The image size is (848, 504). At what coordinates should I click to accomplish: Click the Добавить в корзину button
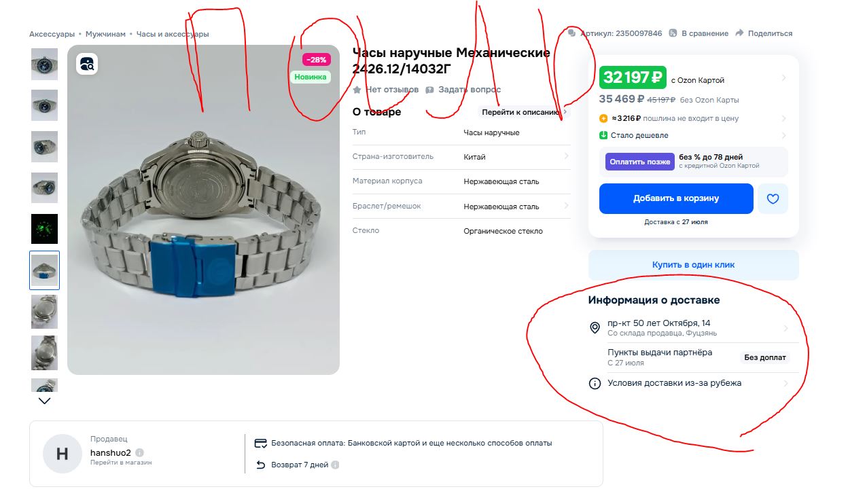click(676, 198)
